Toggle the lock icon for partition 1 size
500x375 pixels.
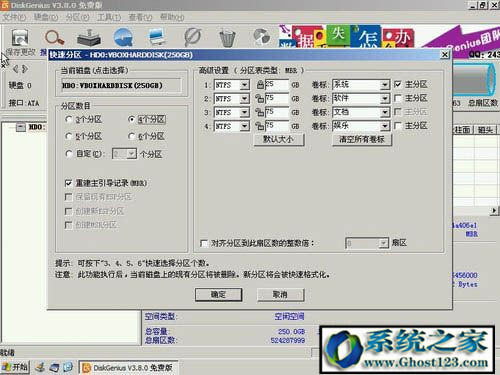(x=260, y=85)
